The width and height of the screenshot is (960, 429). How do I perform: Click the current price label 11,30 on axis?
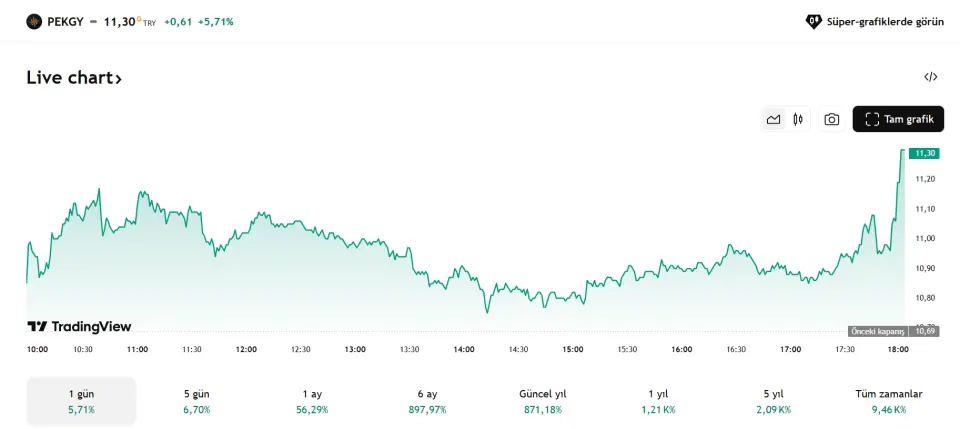click(925, 153)
